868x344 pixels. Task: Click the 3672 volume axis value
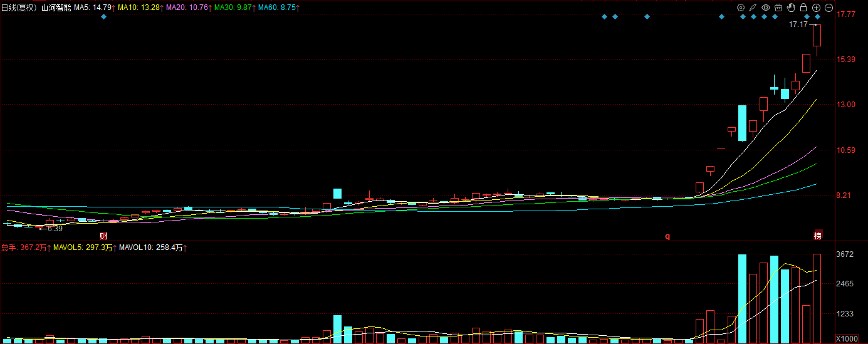(x=845, y=254)
